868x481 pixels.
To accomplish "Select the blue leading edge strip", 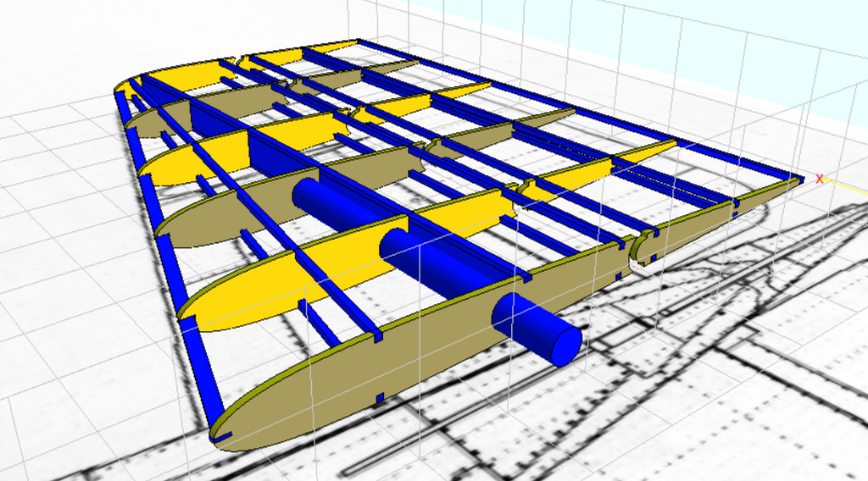I will pyautogui.click(x=170, y=254).
